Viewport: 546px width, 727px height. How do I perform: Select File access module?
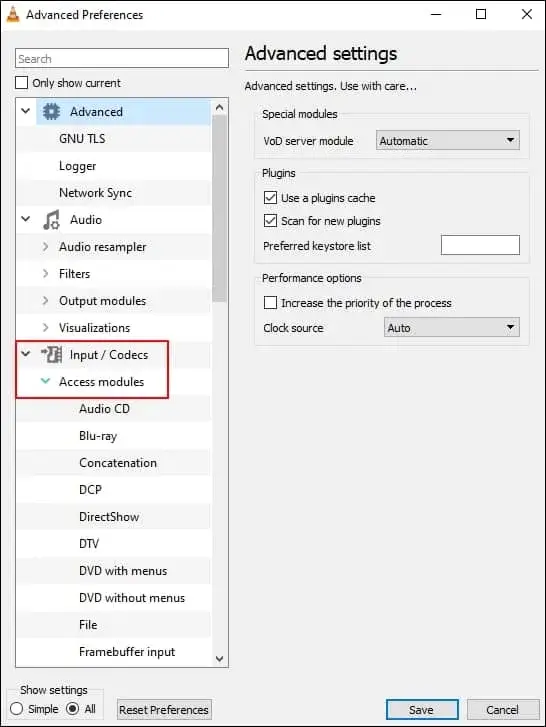point(88,625)
